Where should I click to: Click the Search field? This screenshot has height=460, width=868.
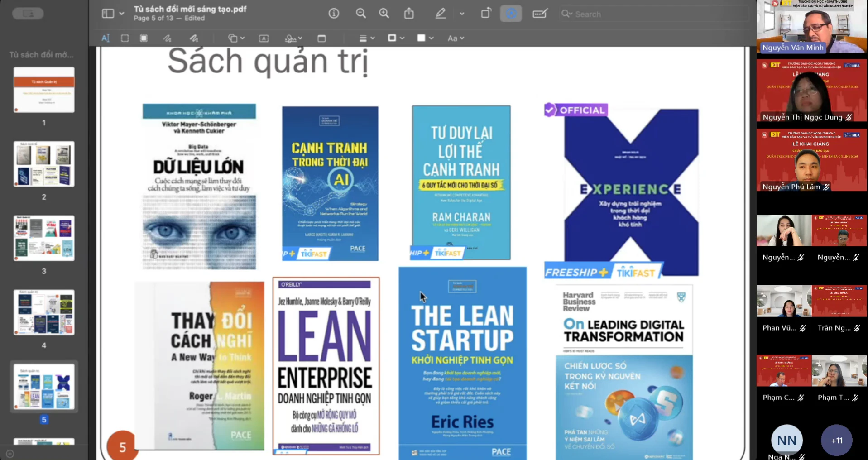coord(654,14)
